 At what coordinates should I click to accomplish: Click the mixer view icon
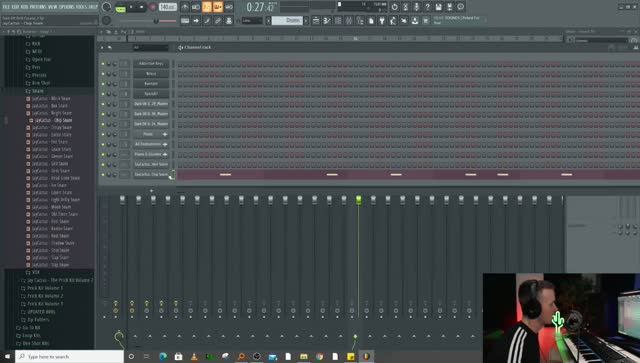[349, 20]
